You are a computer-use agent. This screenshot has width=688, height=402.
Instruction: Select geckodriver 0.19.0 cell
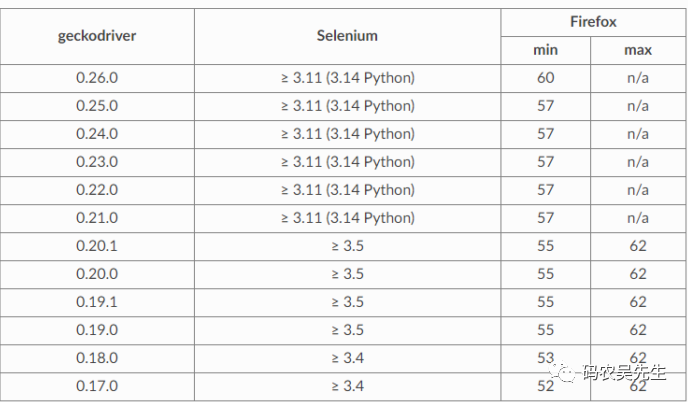coord(97,330)
